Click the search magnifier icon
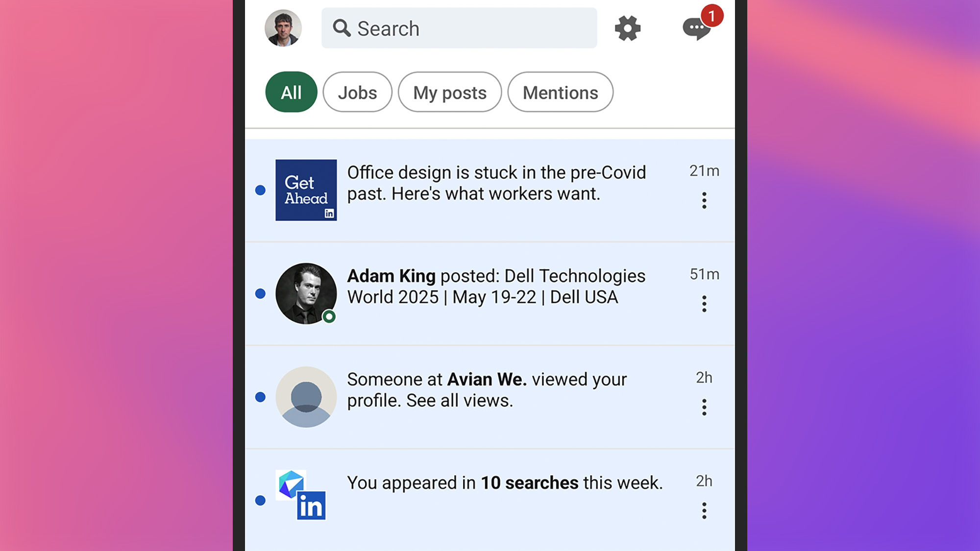 [342, 28]
